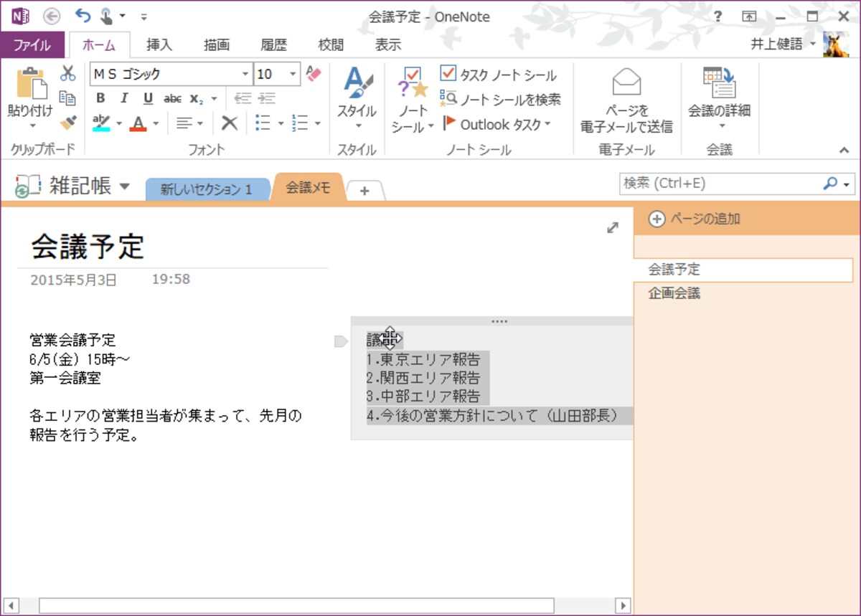Click the account name 井上健語
861x616 pixels.
click(x=777, y=44)
